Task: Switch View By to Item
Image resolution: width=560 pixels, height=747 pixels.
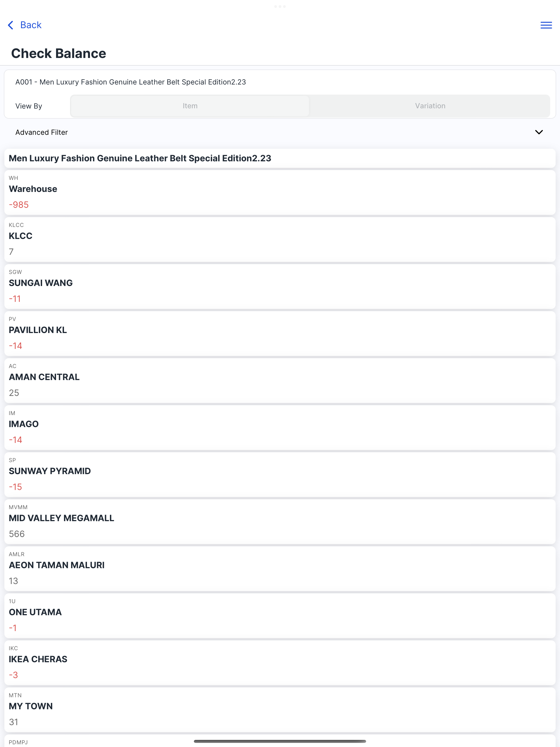Action: click(190, 106)
